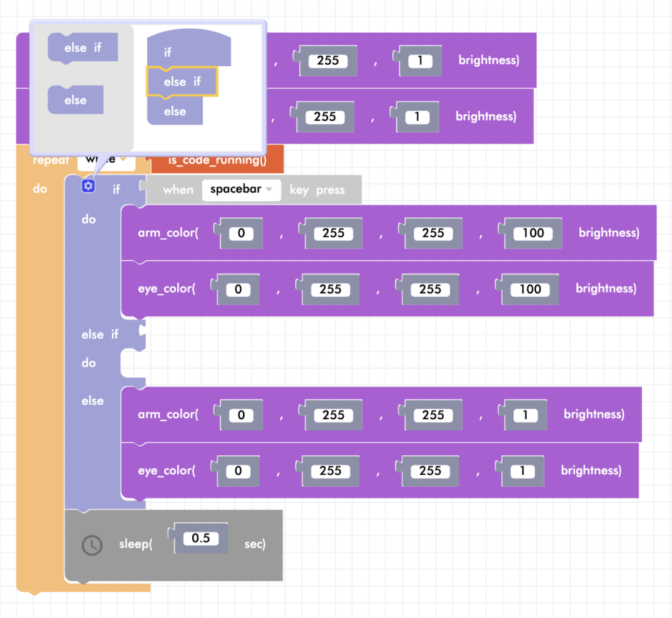Click the first 0 field in the else eye_color block
The height and width of the screenshot is (618, 672).
tap(238, 471)
